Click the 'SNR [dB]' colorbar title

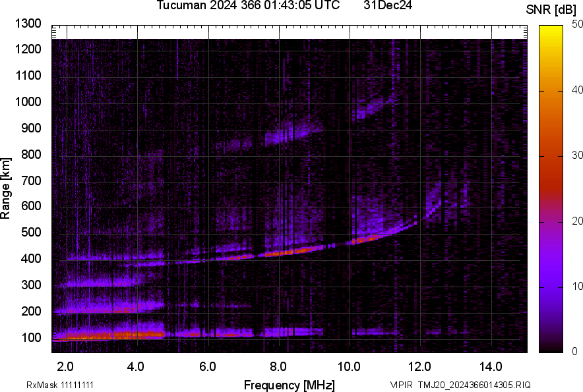tap(551, 10)
